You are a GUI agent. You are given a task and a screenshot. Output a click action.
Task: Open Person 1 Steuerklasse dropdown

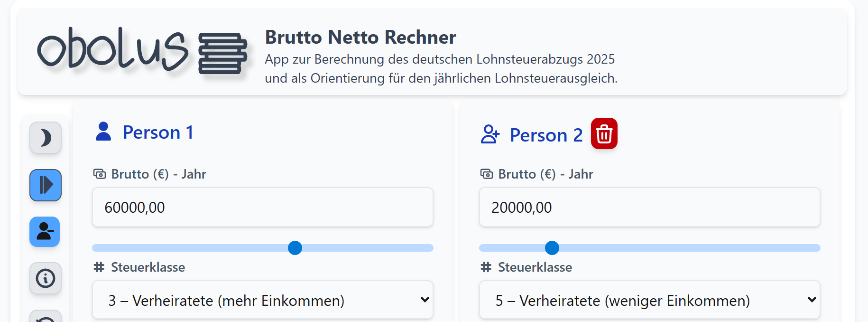pyautogui.click(x=262, y=300)
